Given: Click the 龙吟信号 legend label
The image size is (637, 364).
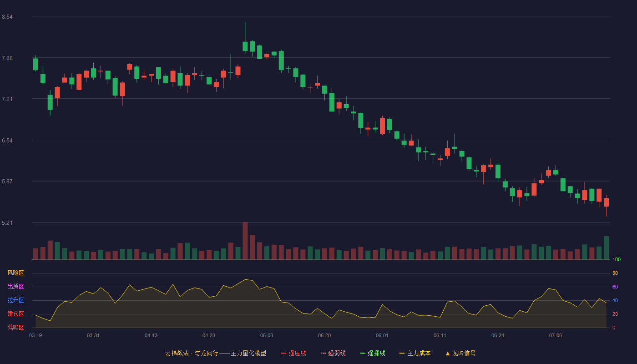Looking at the screenshot, I should [x=464, y=353].
